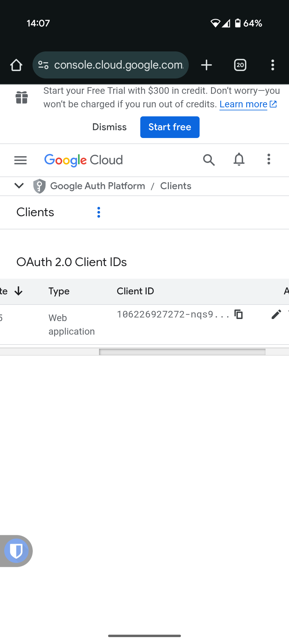The width and height of the screenshot is (289, 644).
Task: Open a new browser tab
Action: [207, 65]
